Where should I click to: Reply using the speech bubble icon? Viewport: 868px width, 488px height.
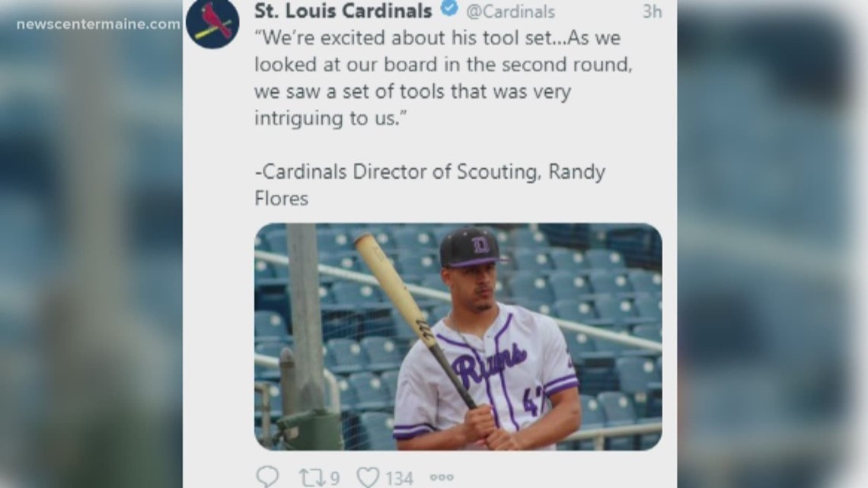pyautogui.click(x=267, y=477)
